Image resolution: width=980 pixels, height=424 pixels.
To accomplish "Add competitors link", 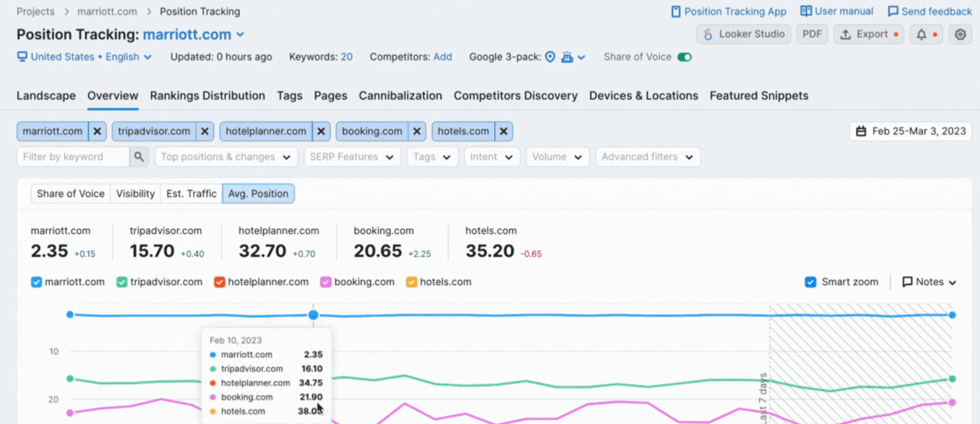I will pos(442,57).
